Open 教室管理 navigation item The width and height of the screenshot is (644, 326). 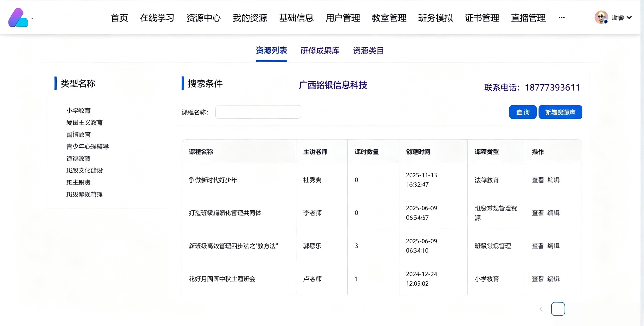[x=389, y=18]
